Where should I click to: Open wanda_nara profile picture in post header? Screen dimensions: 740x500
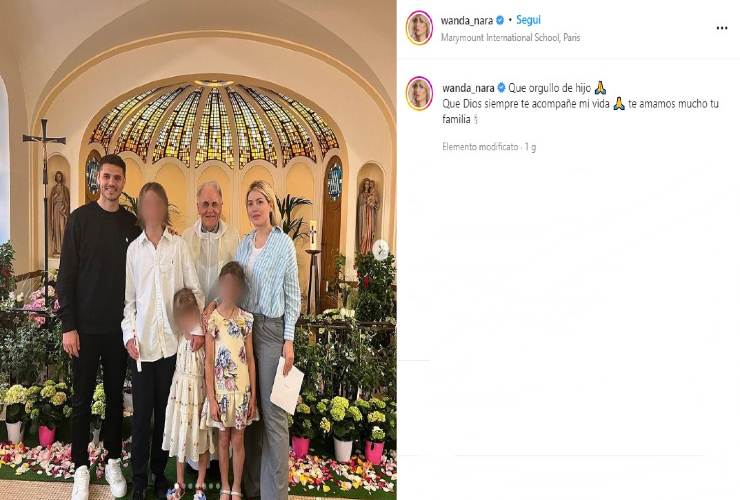click(x=419, y=28)
